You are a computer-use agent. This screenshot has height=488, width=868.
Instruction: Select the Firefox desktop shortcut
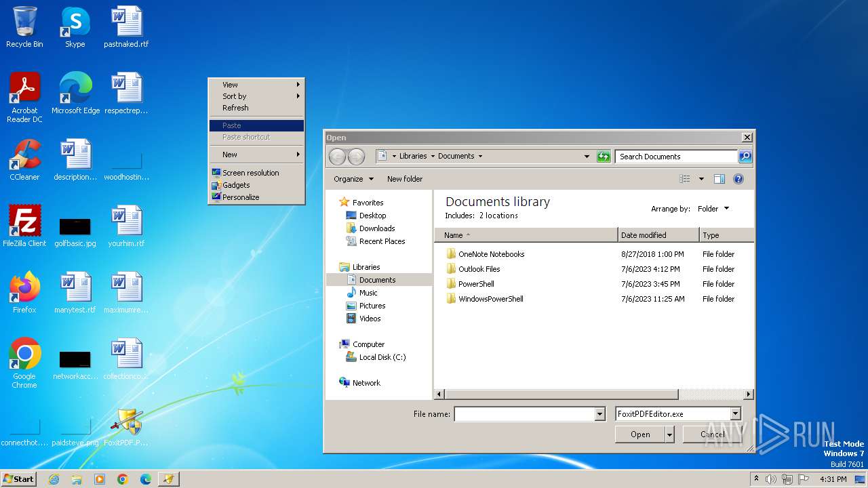click(x=24, y=293)
